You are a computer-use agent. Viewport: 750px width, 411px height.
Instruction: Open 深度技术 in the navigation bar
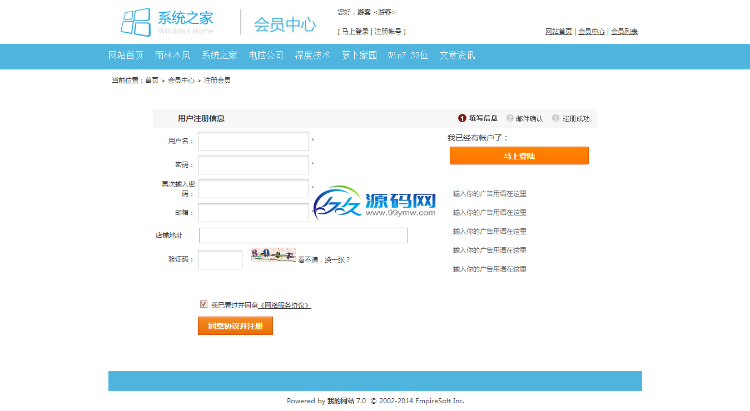pos(312,56)
